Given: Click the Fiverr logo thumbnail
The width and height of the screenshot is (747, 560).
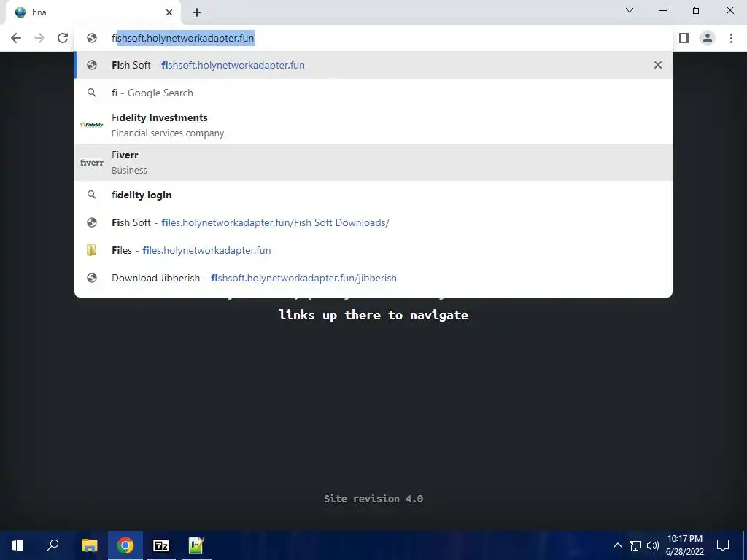Looking at the screenshot, I should pyautogui.click(x=92, y=163).
